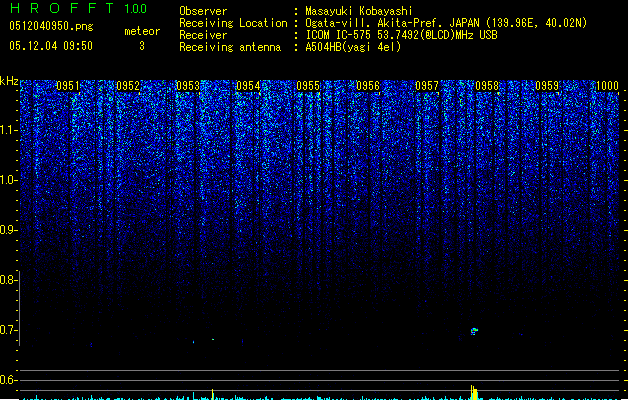Click the version number 1.00
The height and width of the screenshot is (400, 629).
point(136,9)
